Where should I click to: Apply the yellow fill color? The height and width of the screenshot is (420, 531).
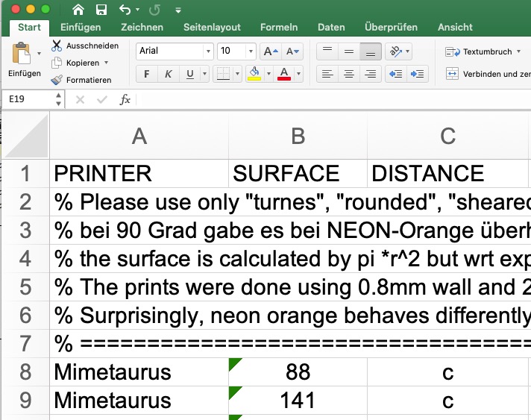click(254, 74)
